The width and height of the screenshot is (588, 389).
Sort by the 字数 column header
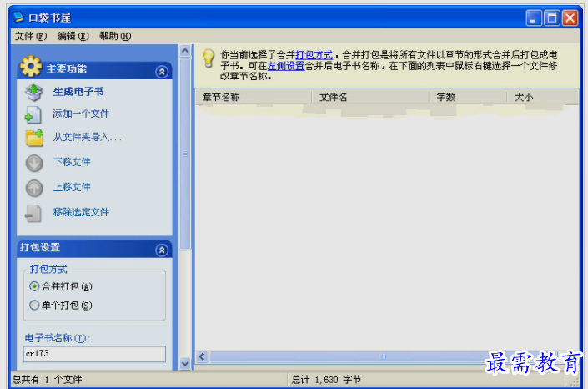click(x=468, y=97)
